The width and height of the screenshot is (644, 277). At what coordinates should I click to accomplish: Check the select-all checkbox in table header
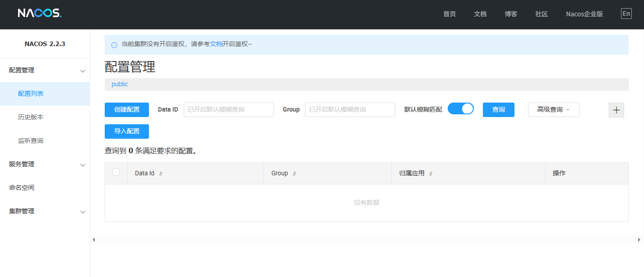click(116, 172)
